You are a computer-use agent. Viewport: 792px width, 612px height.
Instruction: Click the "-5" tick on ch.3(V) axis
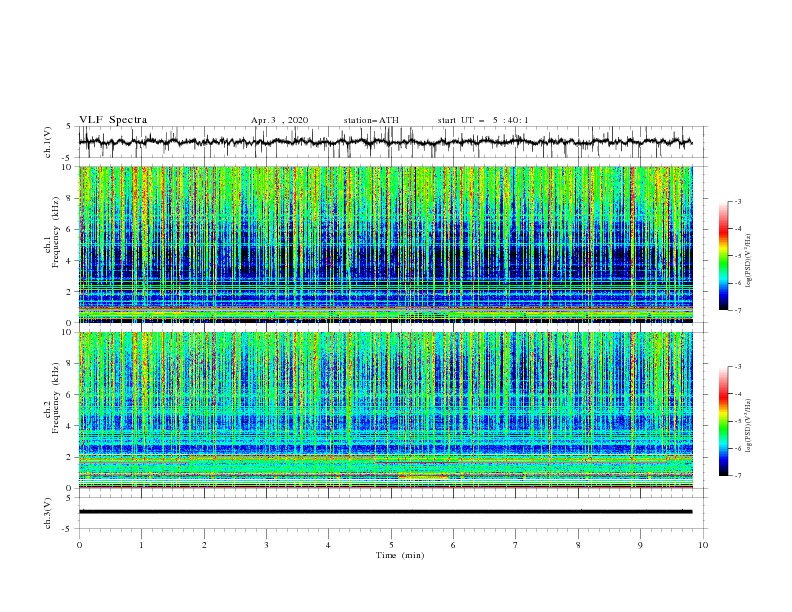pos(67,529)
